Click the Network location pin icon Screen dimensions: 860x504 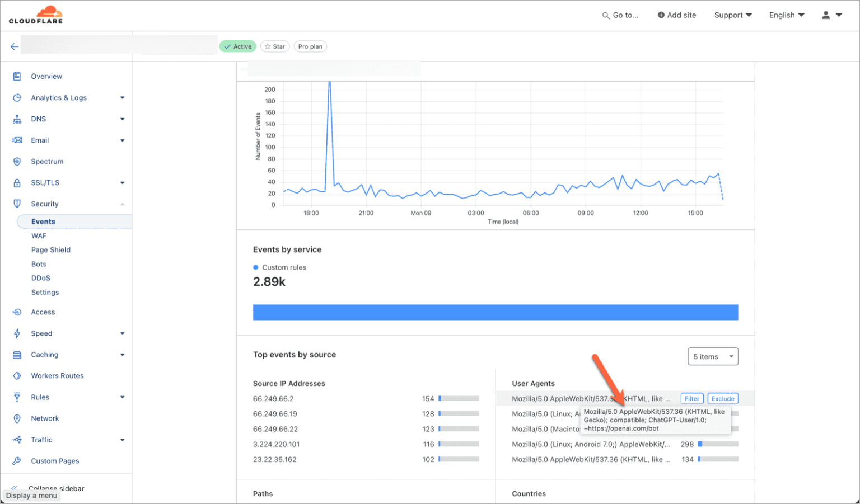tap(17, 418)
